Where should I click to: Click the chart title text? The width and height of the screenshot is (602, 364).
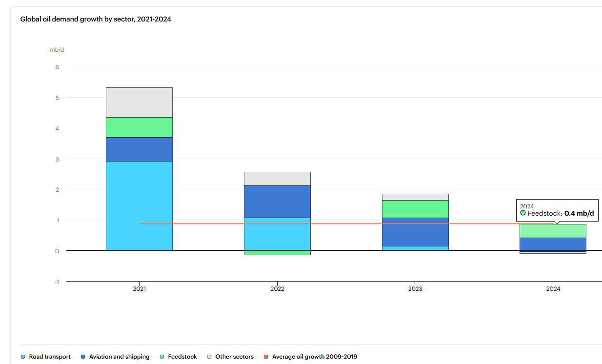[x=96, y=20]
